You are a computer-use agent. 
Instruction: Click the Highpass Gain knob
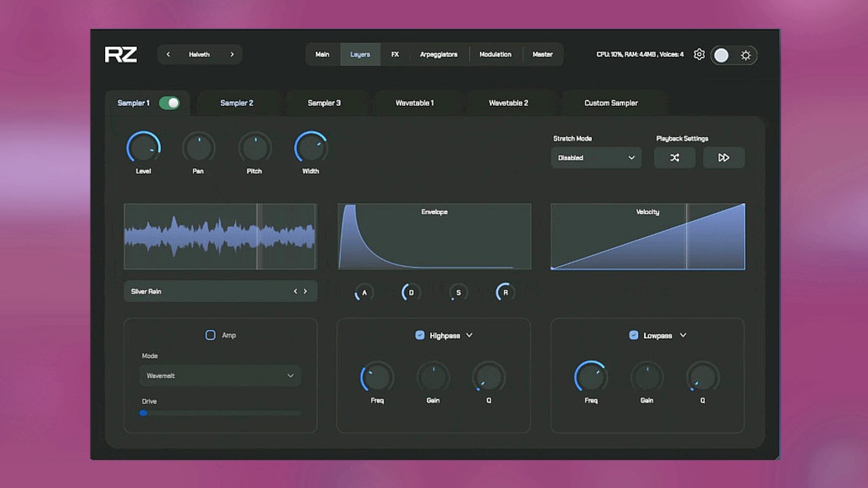(x=433, y=377)
